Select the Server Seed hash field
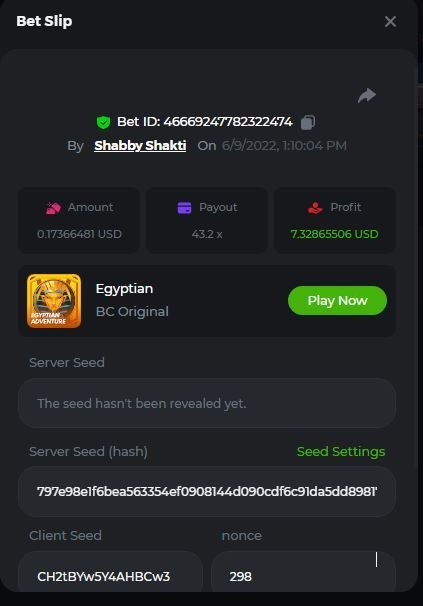Image resolution: width=423 pixels, height=606 pixels. click(x=207, y=492)
